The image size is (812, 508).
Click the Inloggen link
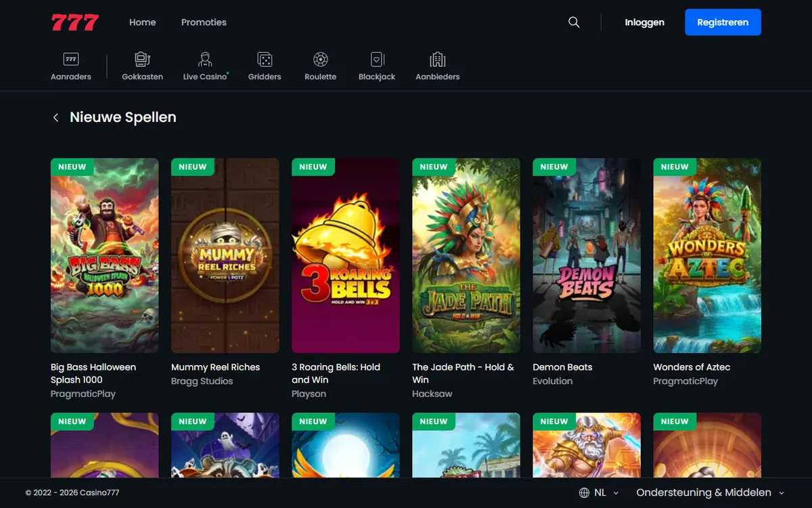pos(644,22)
